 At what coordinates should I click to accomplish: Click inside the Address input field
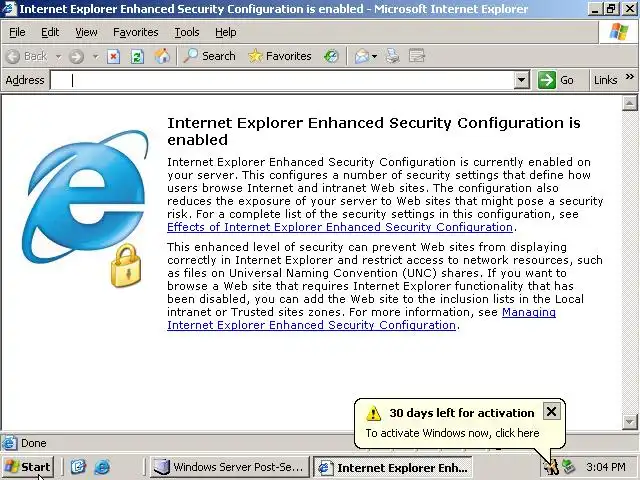coord(282,80)
